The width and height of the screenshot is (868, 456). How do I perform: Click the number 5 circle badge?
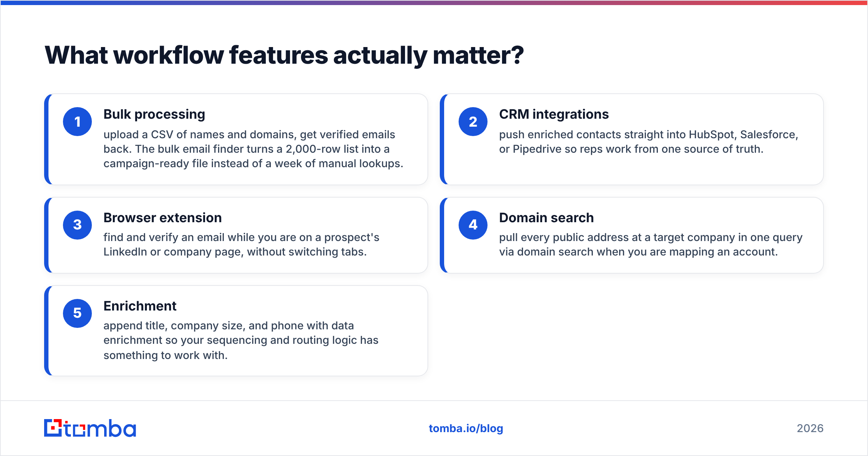pos(77,313)
